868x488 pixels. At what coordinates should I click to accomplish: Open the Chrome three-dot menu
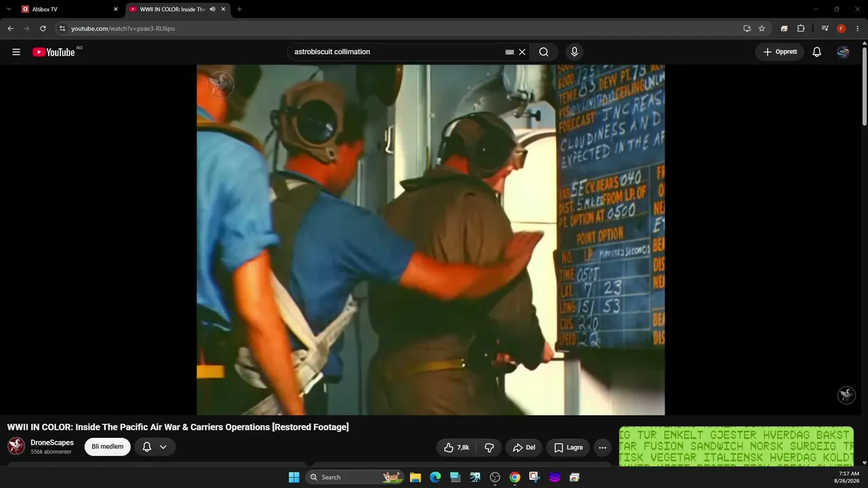click(857, 28)
